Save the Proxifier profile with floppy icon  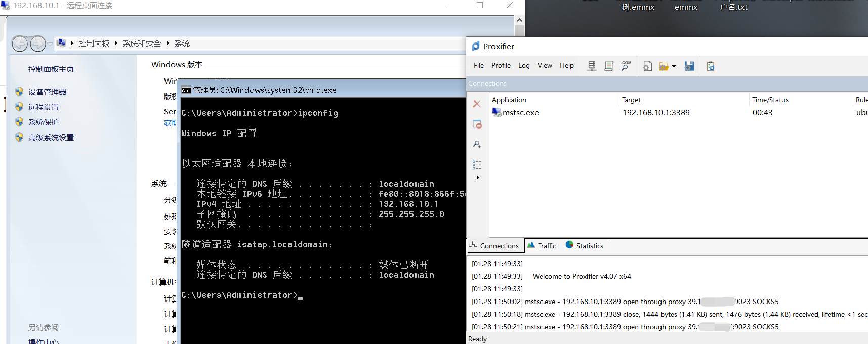[689, 66]
